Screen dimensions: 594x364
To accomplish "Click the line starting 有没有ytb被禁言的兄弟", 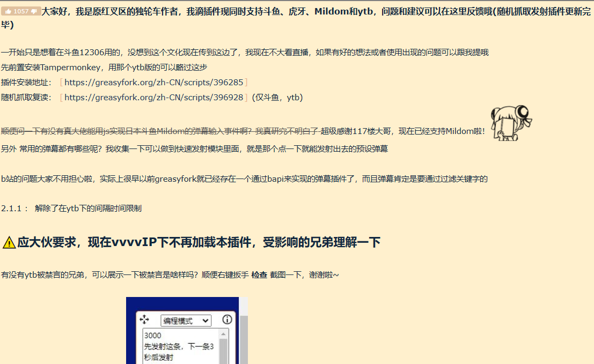I will (170, 274).
